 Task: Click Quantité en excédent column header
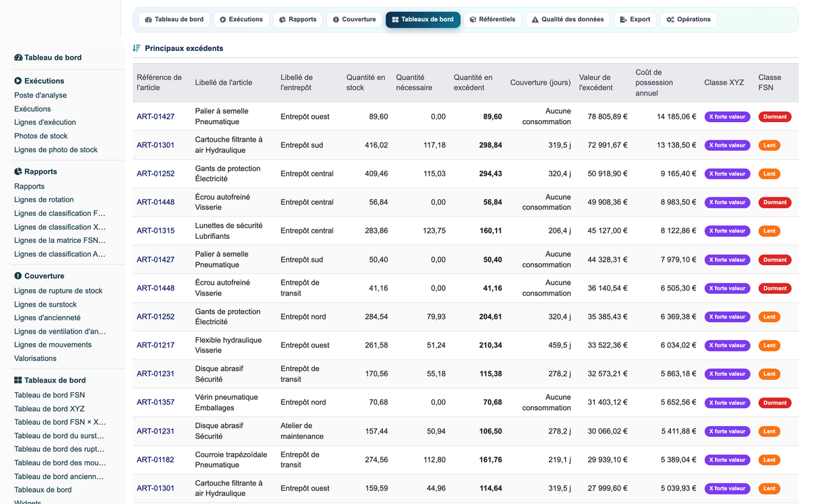tap(473, 83)
